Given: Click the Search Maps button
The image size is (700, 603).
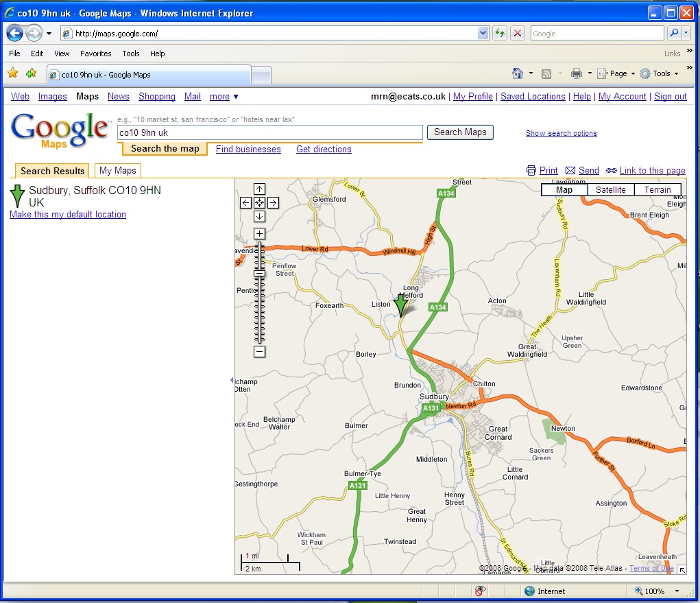Looking at the screenshot, I should click(460, 132).
